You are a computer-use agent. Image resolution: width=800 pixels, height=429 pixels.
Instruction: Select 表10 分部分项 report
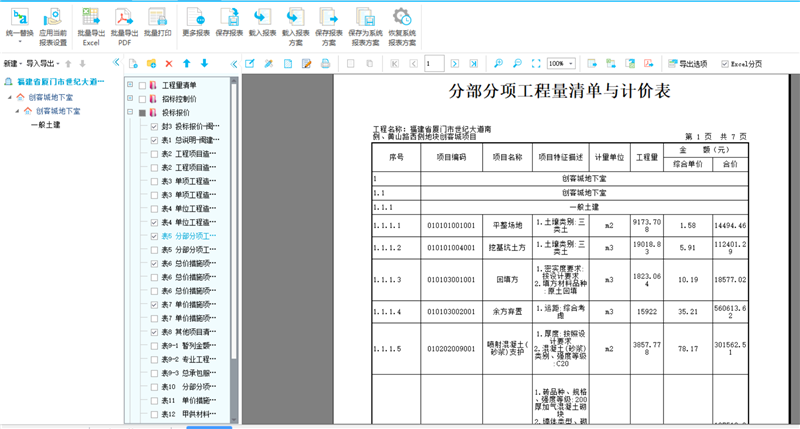[x=189, y=387]
